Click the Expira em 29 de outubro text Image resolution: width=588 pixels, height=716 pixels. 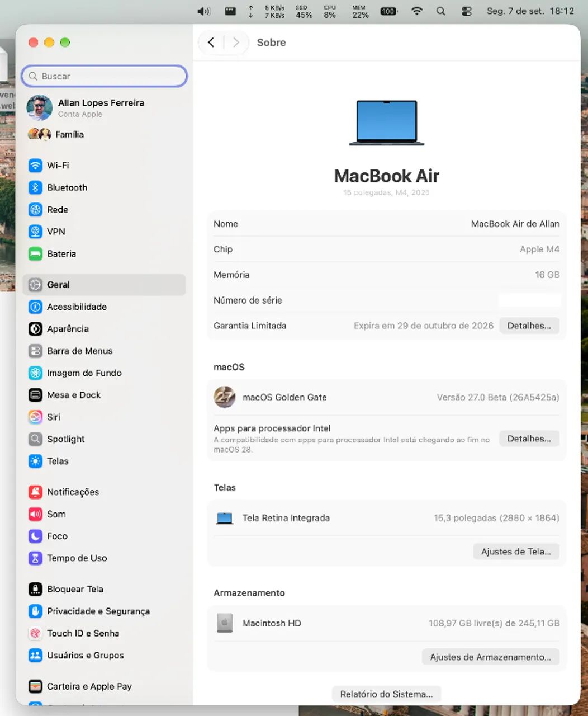coord(424,326)
